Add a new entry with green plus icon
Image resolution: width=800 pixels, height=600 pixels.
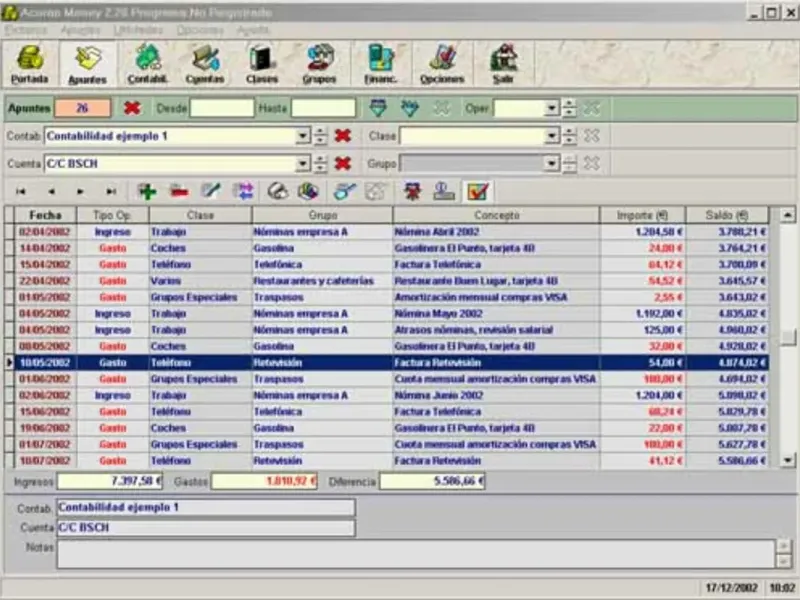point(147,192)
